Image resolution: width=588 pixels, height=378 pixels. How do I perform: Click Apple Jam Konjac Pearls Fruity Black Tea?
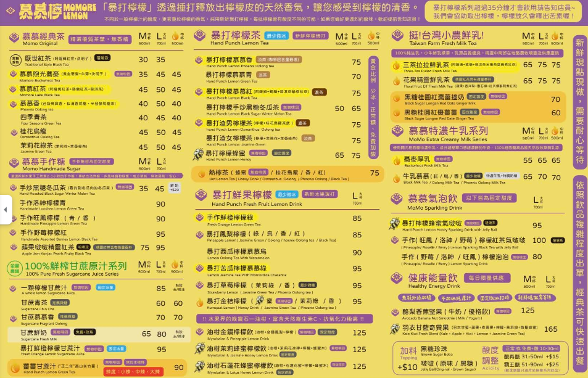pos(77,249)
